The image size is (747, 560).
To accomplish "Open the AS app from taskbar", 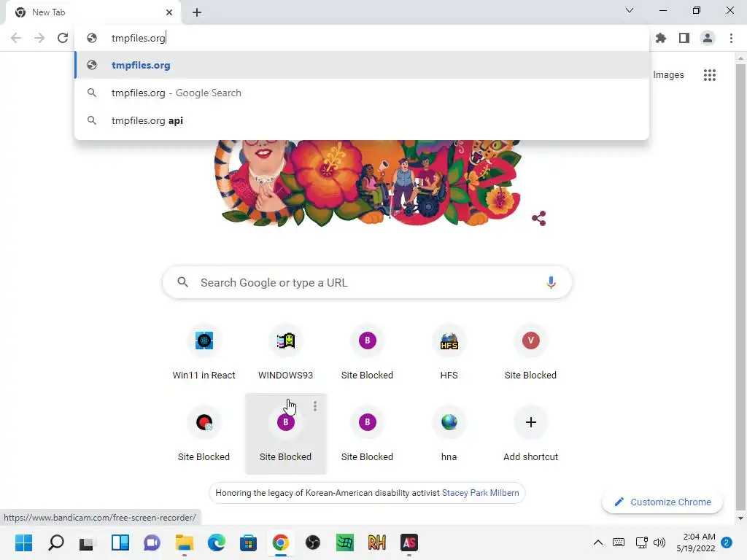I will coord(409,542).
